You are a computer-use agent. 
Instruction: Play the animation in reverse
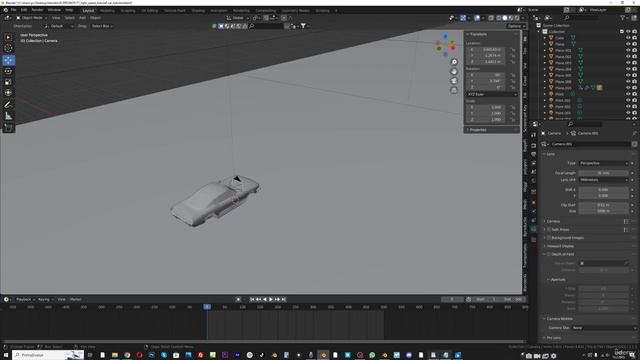click(x=264, y=299)
